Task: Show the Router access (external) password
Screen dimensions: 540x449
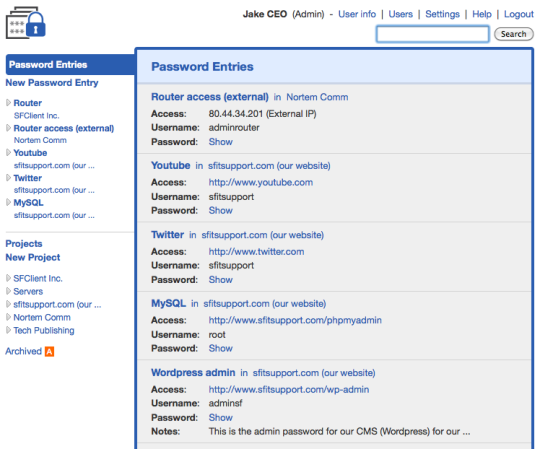Action: pyautogui.click(x=220, y=142)
